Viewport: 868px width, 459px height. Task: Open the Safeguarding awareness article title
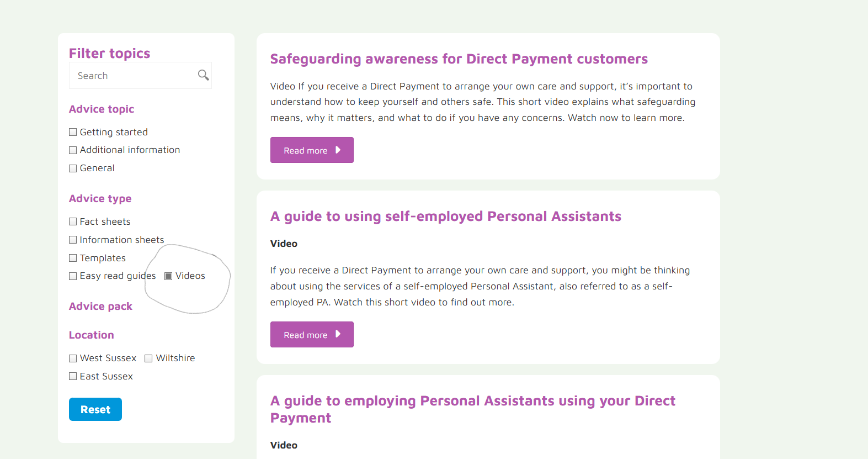pyautogui.click(x=459, y=59)
